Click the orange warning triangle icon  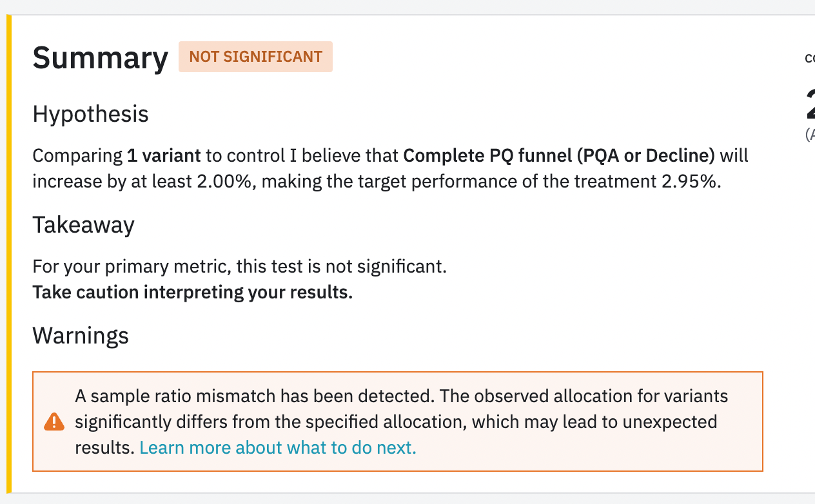(54, 422)
